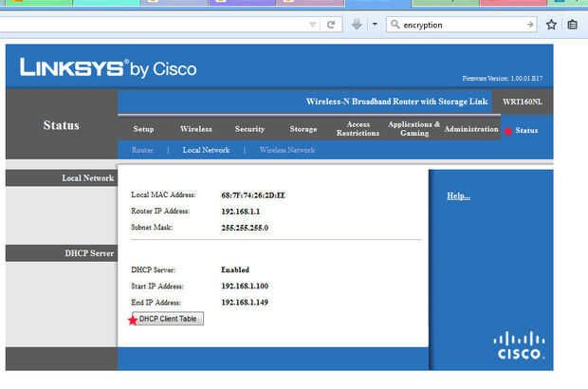Click the Linksys by Cisco logo
The width and height of the screenshot is (588, 389).
(108, 67)
